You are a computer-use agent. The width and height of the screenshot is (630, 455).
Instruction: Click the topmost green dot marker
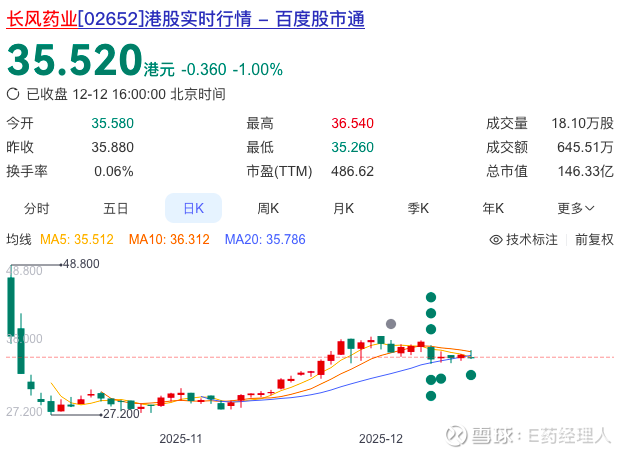(x=431, y=297)
